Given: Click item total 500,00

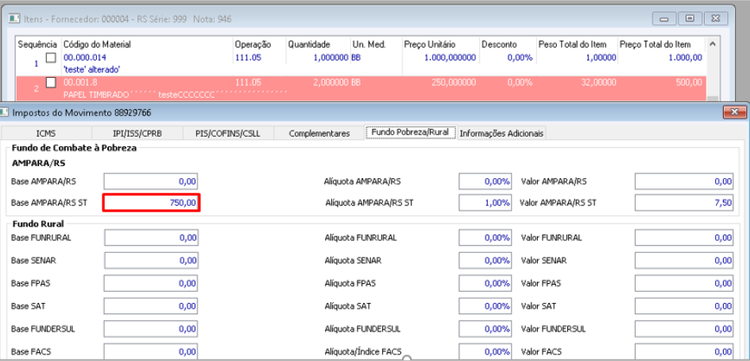Looking at the screenshot, I should click(x=690, y=82).
